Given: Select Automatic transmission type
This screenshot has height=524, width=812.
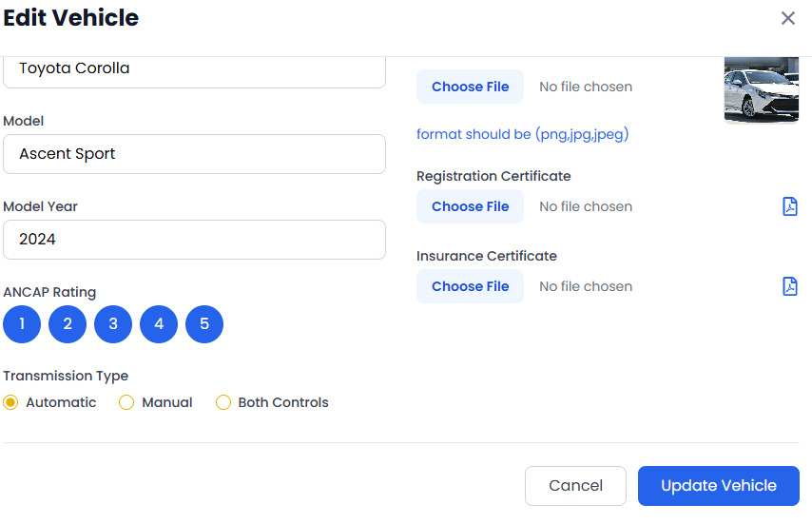Looking at the screenshot, I should coord(11,402).
